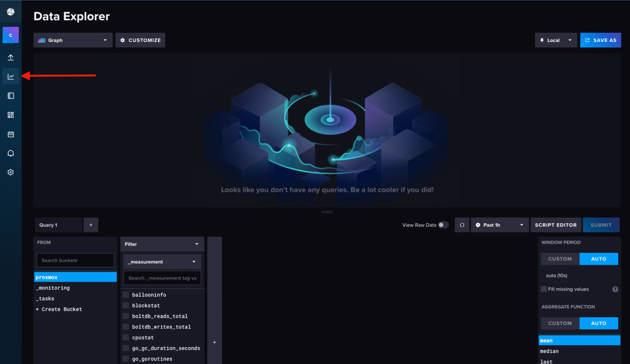This screenshot has width=630, height=364.
Task: Click the Save As button
Action: click(600, 40)
